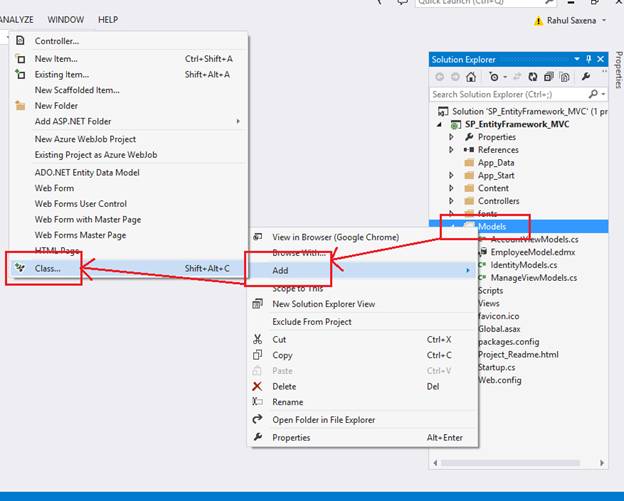Click the Home icon in Solution Explorer
The width and height of the screenshot is (624, 501).
(471, 77)
